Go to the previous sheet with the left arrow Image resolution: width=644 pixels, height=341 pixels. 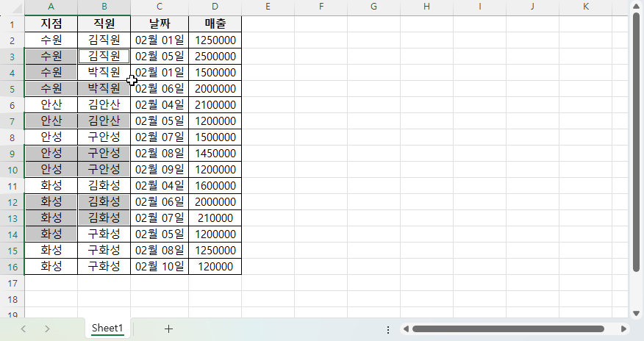[x=24, y=329]
